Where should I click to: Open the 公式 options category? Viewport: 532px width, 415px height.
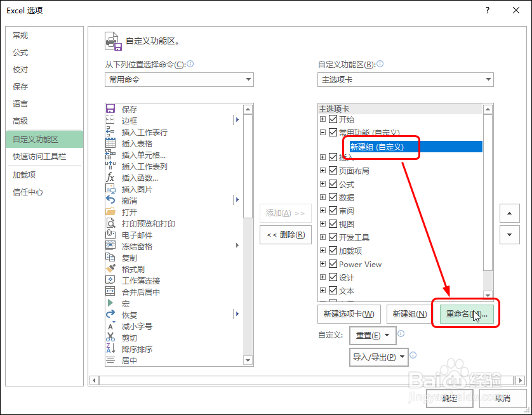44,53
